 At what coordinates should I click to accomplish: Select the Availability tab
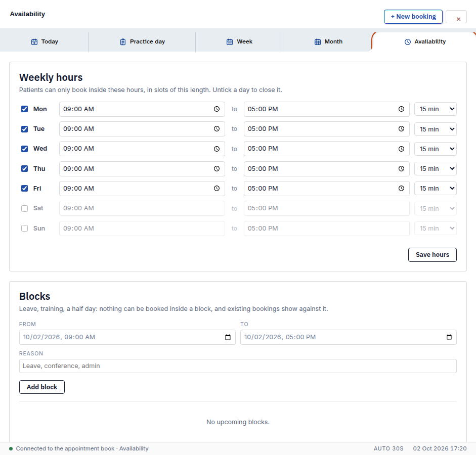(x=424, y=42)
